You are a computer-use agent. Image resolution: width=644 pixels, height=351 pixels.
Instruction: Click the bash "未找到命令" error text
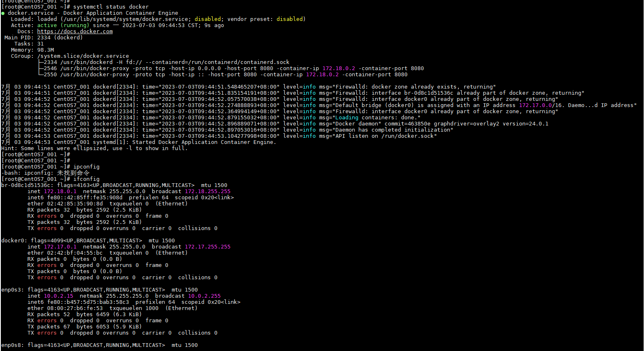tap(73, 173)
